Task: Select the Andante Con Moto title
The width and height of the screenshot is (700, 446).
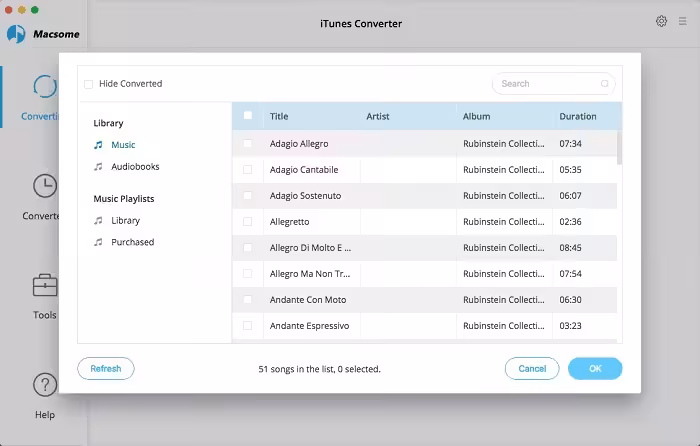Action: click(308, 300)
